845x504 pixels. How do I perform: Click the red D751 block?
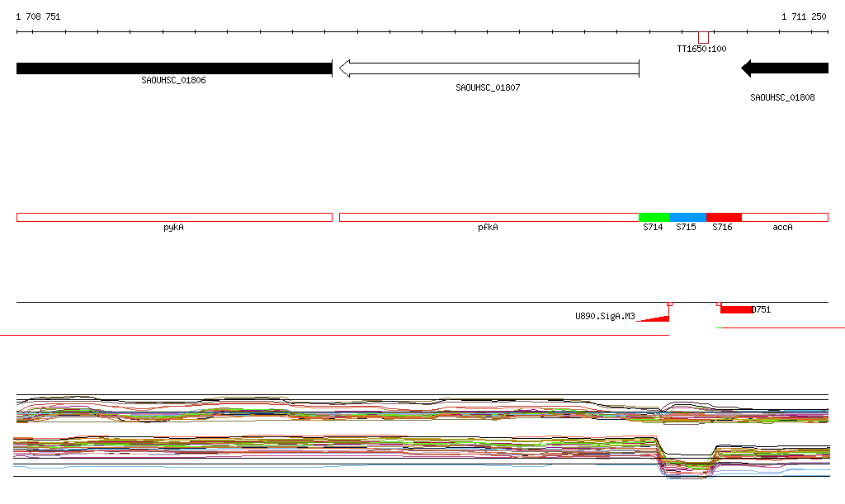point(736,309)
